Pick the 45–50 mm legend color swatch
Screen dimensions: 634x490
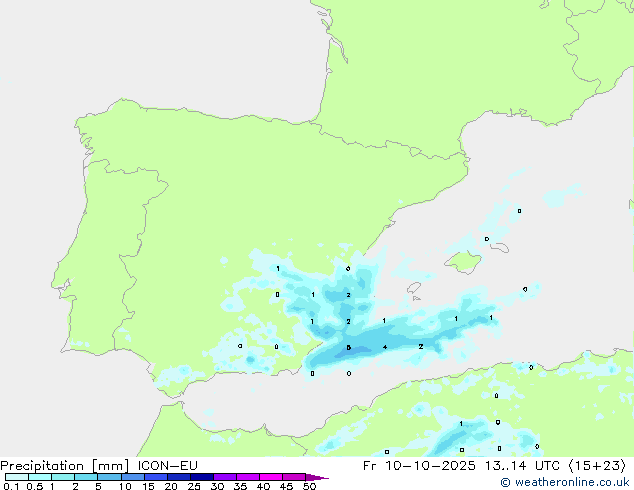pos(294,477)
